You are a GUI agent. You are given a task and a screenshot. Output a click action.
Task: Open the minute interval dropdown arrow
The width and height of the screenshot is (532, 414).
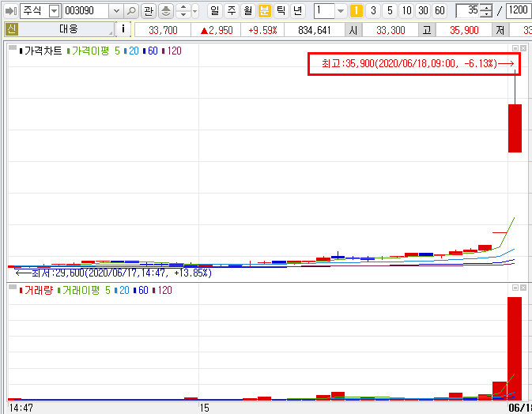(x=341, y=11)
